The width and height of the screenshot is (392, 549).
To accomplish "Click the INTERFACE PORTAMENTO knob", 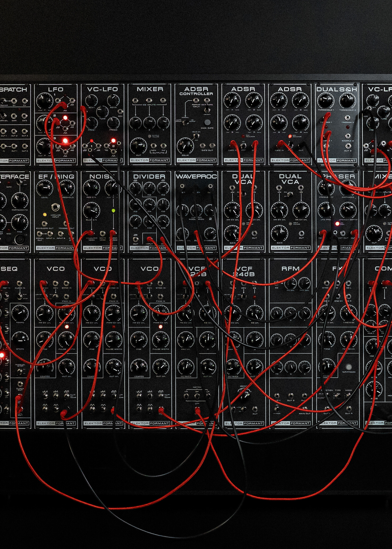I will [x=20, y=200].
